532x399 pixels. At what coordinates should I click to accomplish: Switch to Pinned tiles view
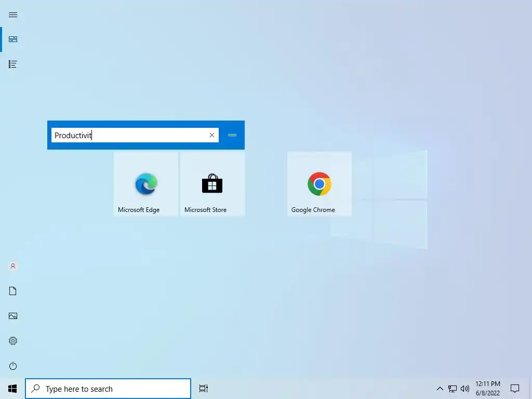pyautogui.click(x=13, y=39)
